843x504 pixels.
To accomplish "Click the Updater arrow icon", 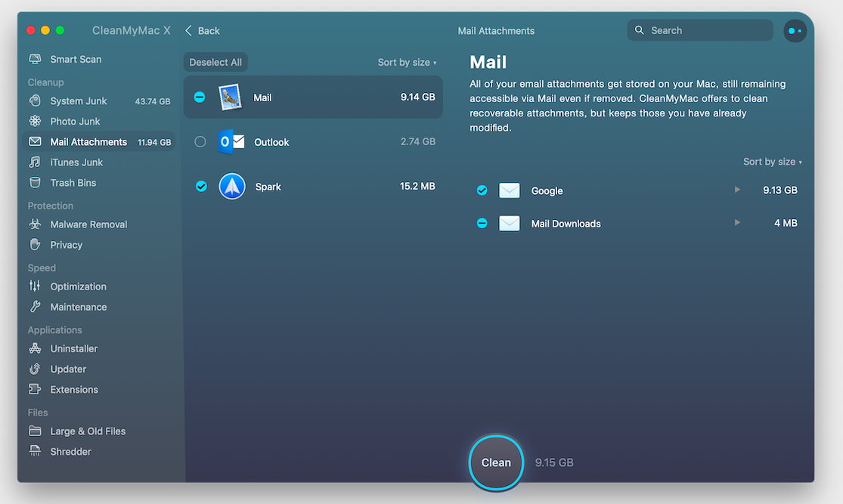I will (x=35, y=369).
